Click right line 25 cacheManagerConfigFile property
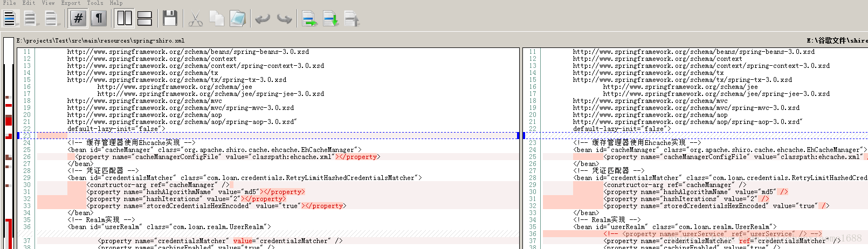Screen dimensions: 868x249 (x=735, y=157)
